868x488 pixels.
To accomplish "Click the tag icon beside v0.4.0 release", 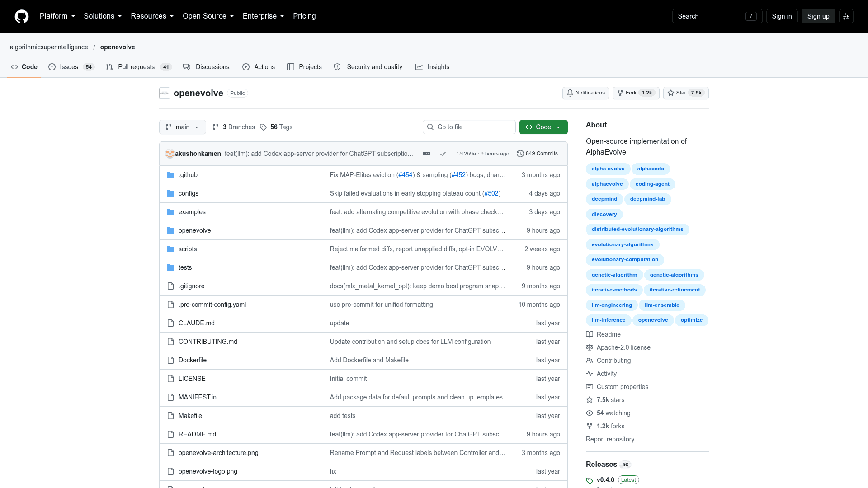I will 590,481.
